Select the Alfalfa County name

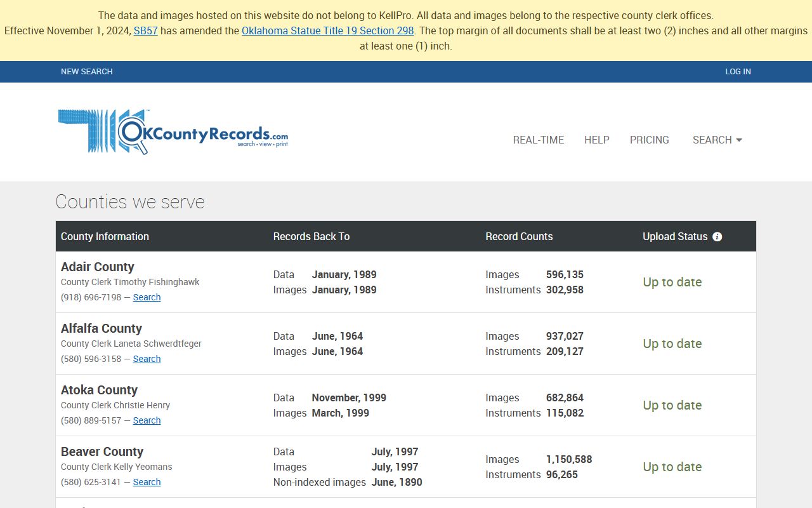click(101, 328)
